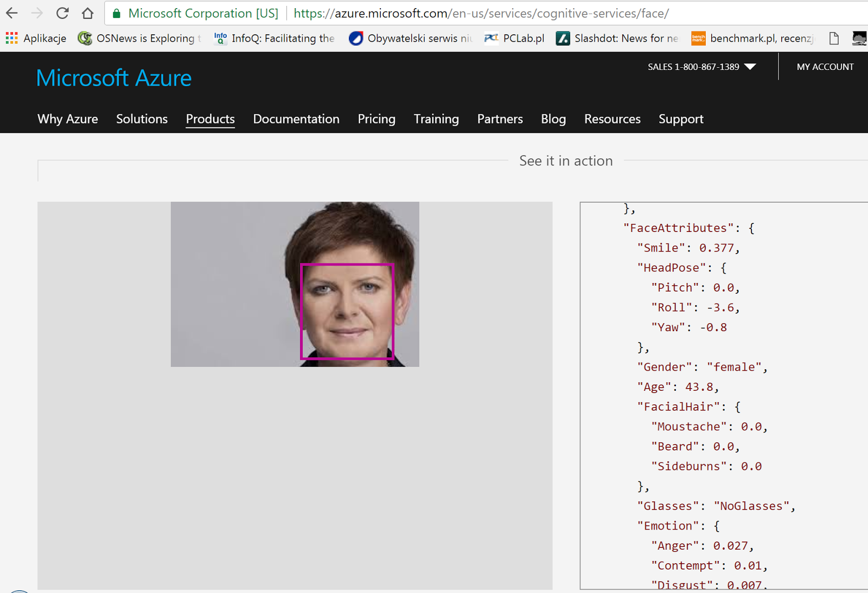Image resolution: width=868 pixels, height=593 pixels.
Task: Open the browser home page
Action: point(87,13)
